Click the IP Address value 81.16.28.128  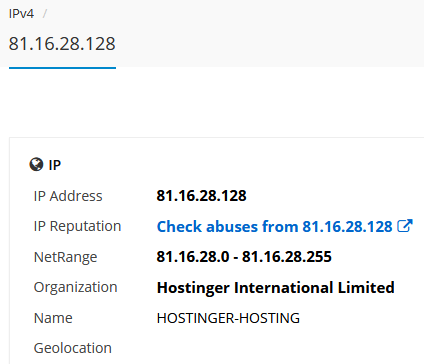pos(202,196)
